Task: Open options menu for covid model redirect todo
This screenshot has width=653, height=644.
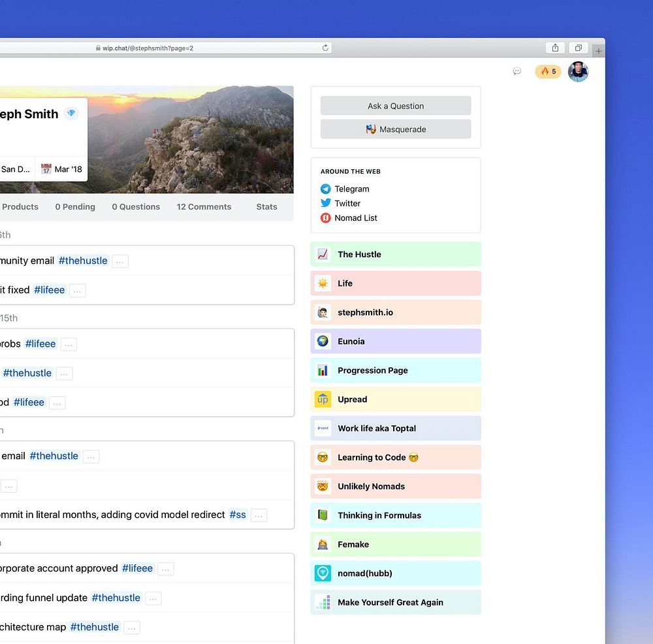Action: [259, 516]
